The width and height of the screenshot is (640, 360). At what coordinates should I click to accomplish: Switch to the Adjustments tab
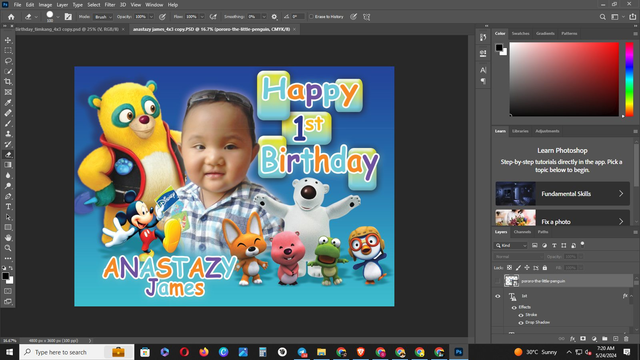(547, 131)
